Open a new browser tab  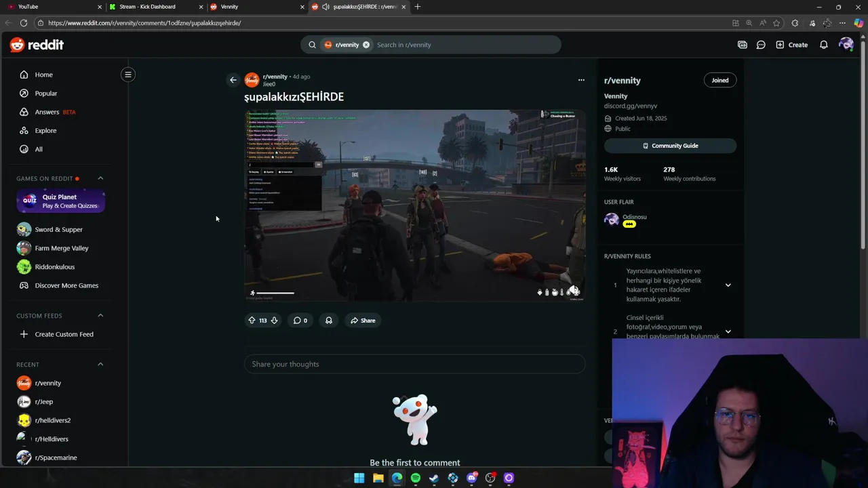417,7
